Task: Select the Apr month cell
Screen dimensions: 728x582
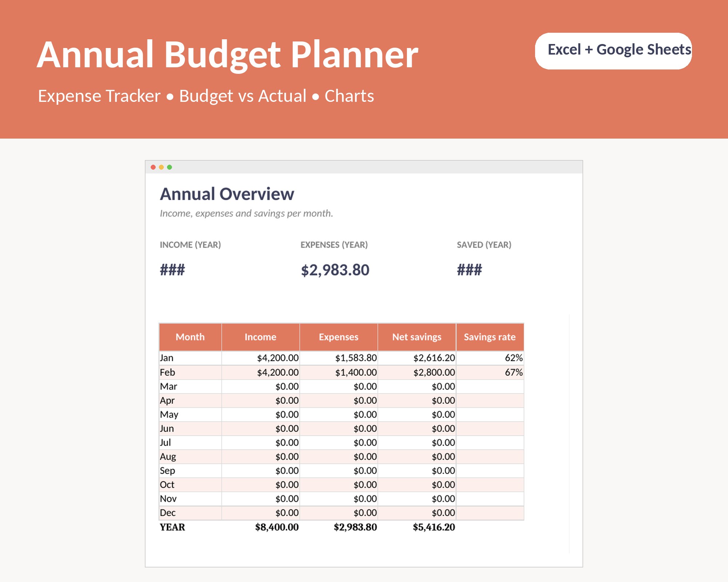Action: click(190, 400)
